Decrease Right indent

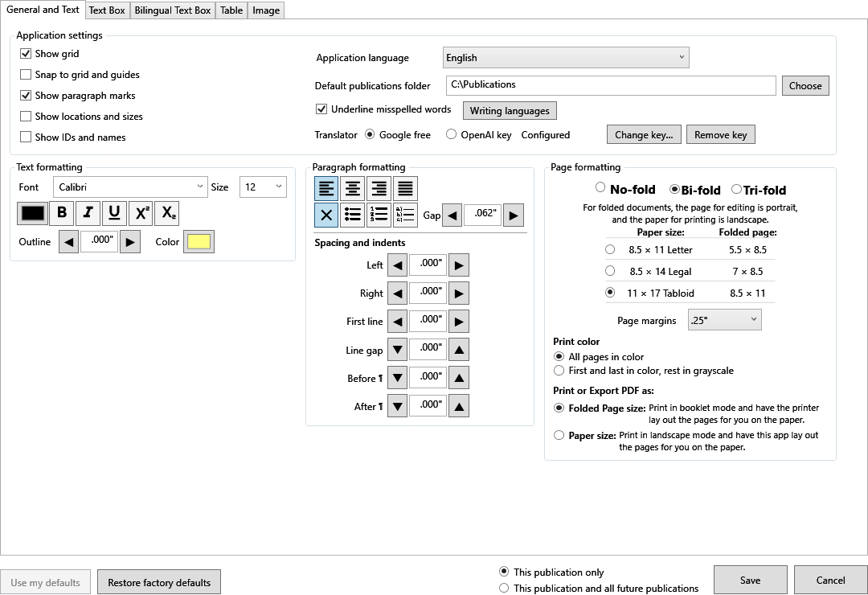tap(398, 293)
